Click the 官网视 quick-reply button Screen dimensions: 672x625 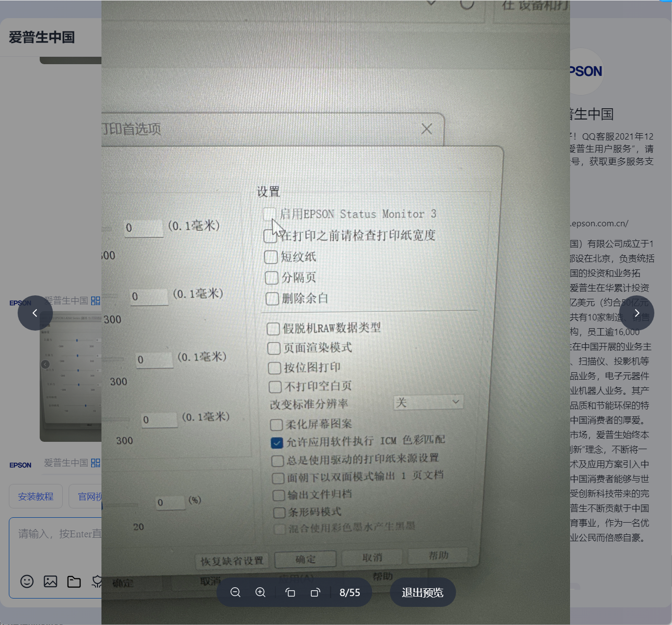click(85, 497)
